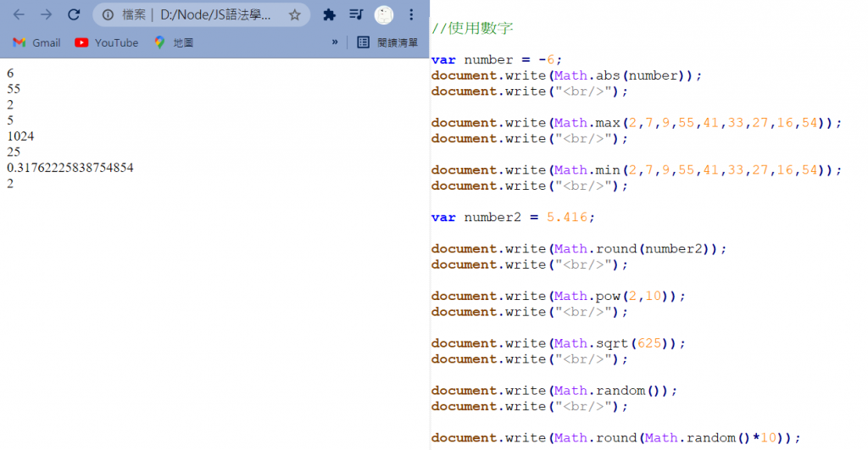This screenshot has height=450, width=868.
Task: Click the Math.round(Math.random()*10) line
Action: click(615, 438)
